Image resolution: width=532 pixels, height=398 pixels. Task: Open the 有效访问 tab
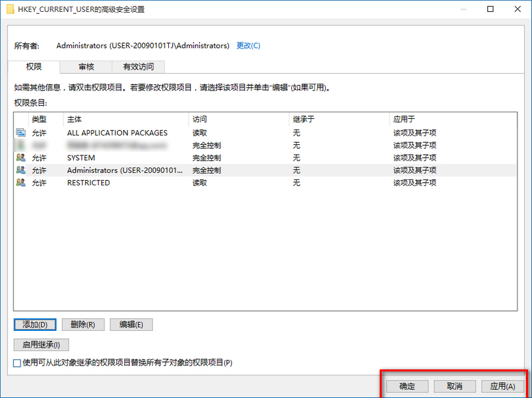coord(138,66)
